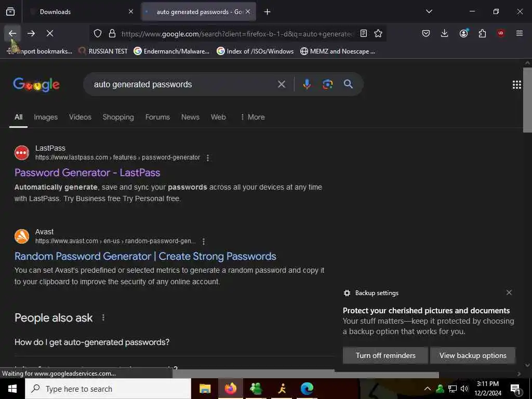Select the All results tab
532x399 pixels.
click(18, 117)
